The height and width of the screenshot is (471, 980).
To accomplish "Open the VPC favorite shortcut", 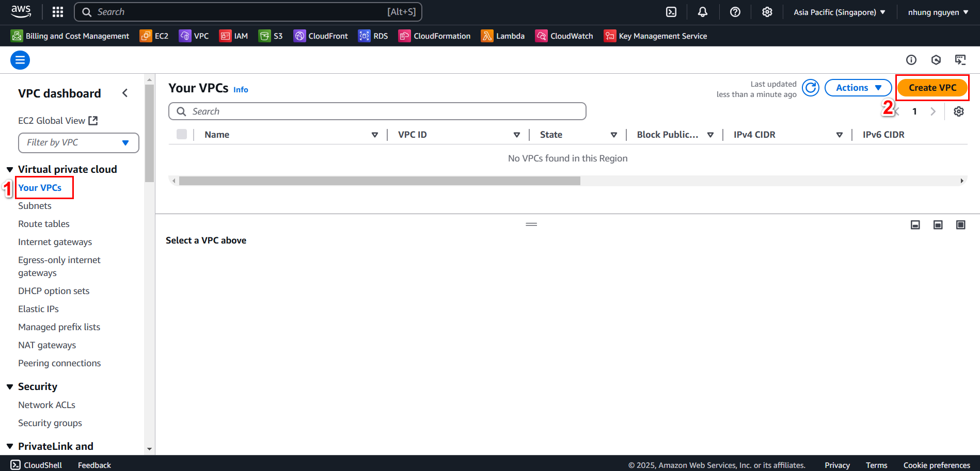I will (194, 36).
